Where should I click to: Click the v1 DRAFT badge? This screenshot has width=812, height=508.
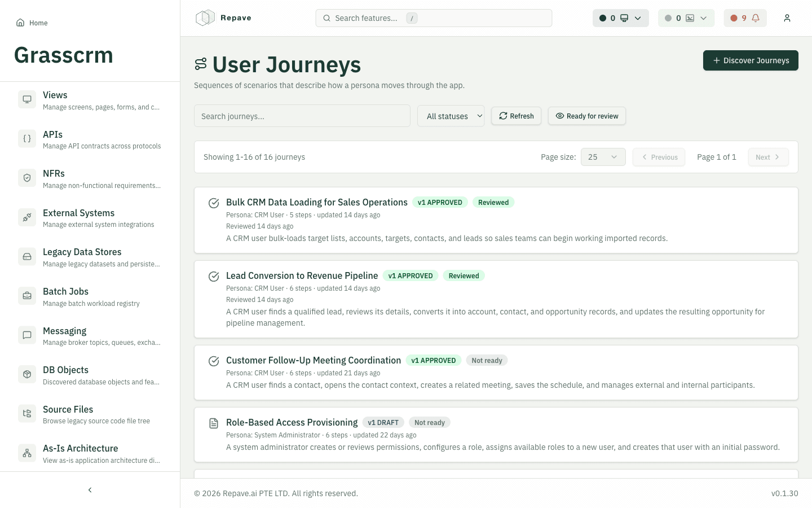pos(383,422)
